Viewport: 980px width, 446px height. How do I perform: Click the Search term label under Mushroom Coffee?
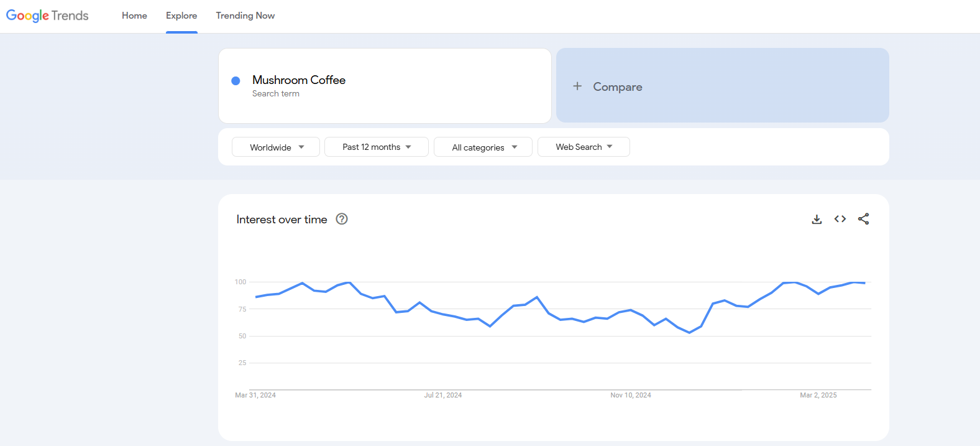coord(276,94)
